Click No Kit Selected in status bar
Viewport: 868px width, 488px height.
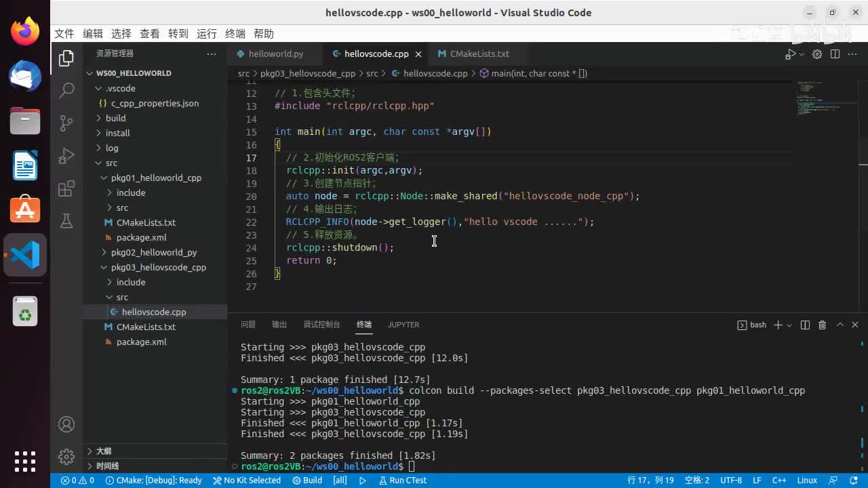coord(247,481)
